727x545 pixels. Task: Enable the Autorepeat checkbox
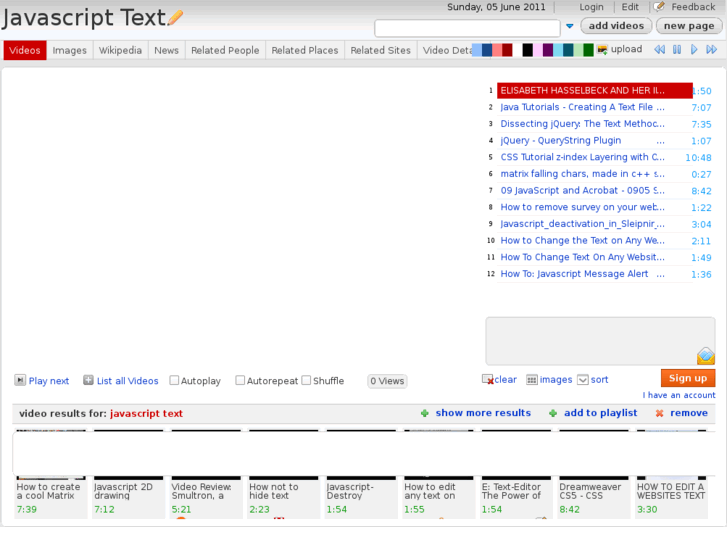coord(240,380)
